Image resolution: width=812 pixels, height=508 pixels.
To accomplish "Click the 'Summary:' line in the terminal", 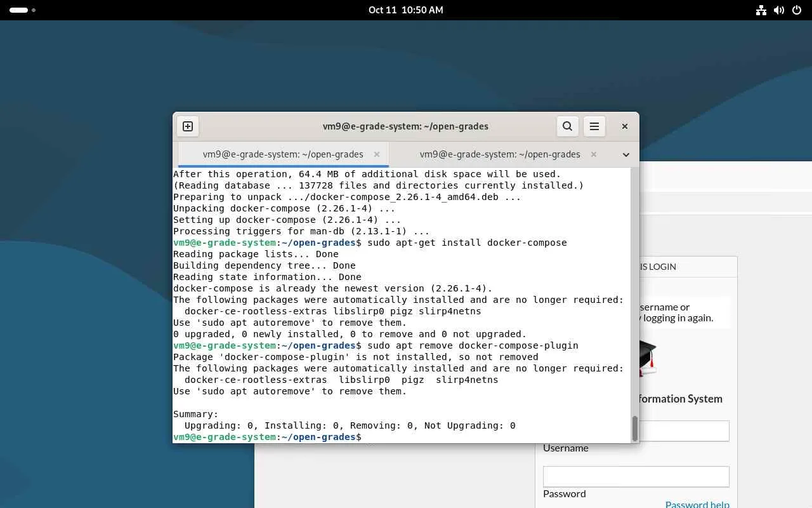I will tap(195, 414).
